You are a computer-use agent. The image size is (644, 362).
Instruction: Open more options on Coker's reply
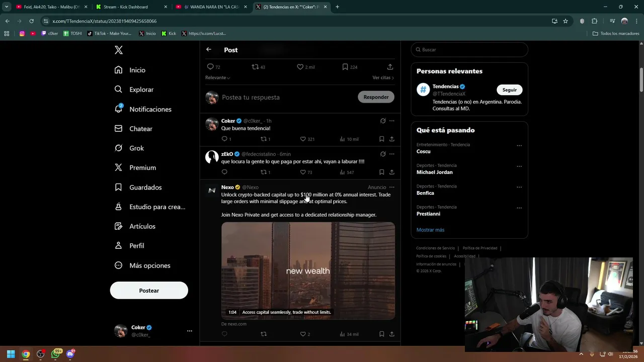point(392,121)
